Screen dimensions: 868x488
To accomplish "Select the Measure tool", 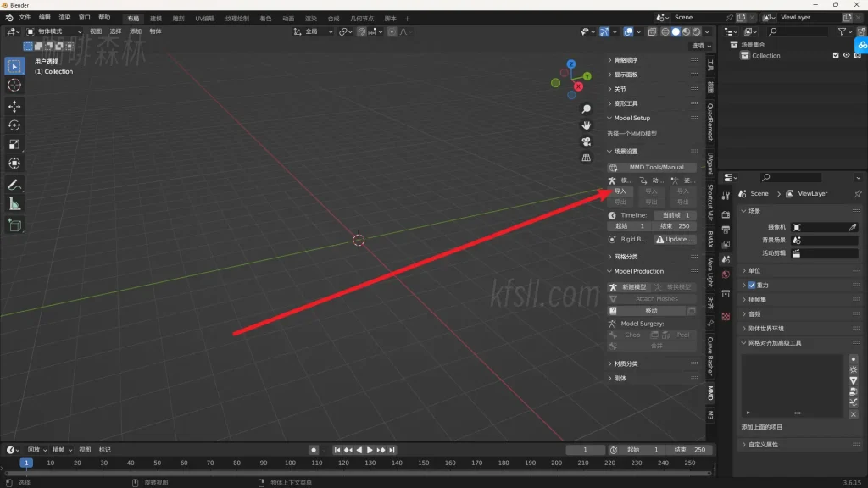I will pos(14,204).
